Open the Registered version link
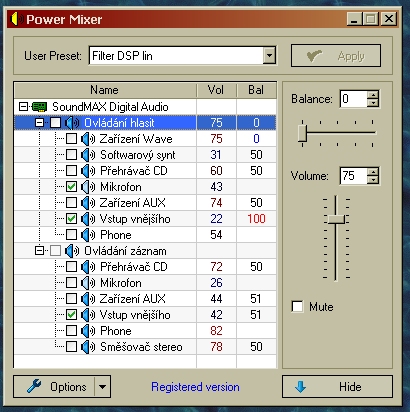 [195, 387]
